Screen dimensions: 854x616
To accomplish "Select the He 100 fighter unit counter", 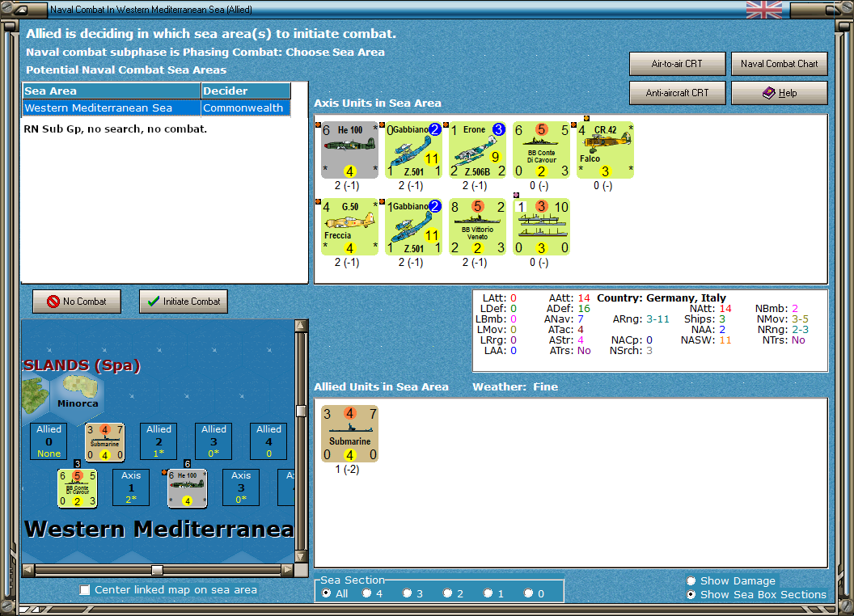I will (x=349, y=150).
